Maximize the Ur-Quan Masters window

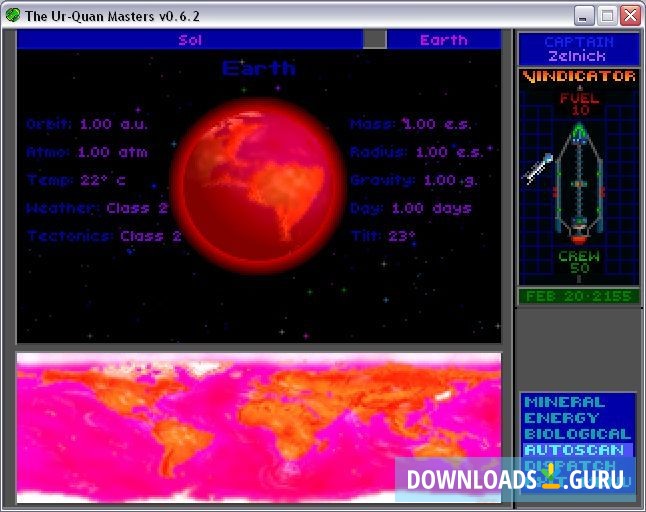(x=607, y=16)
